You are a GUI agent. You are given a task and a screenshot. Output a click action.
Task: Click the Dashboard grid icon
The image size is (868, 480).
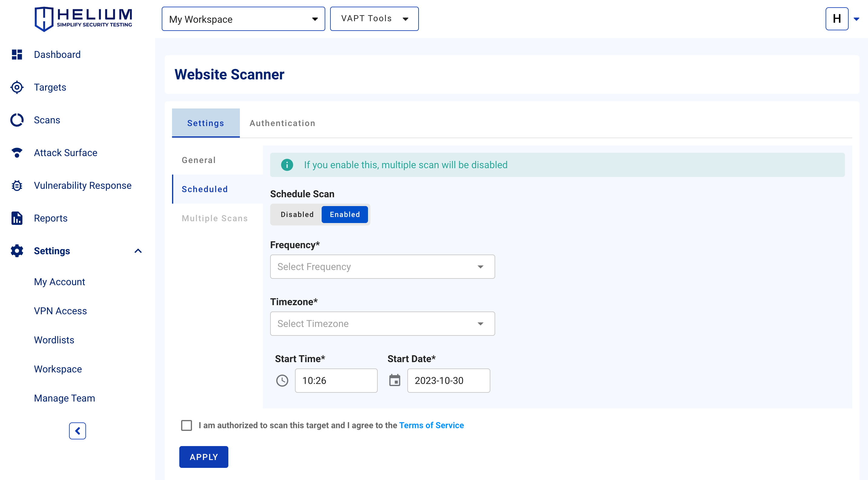[17, 55]
